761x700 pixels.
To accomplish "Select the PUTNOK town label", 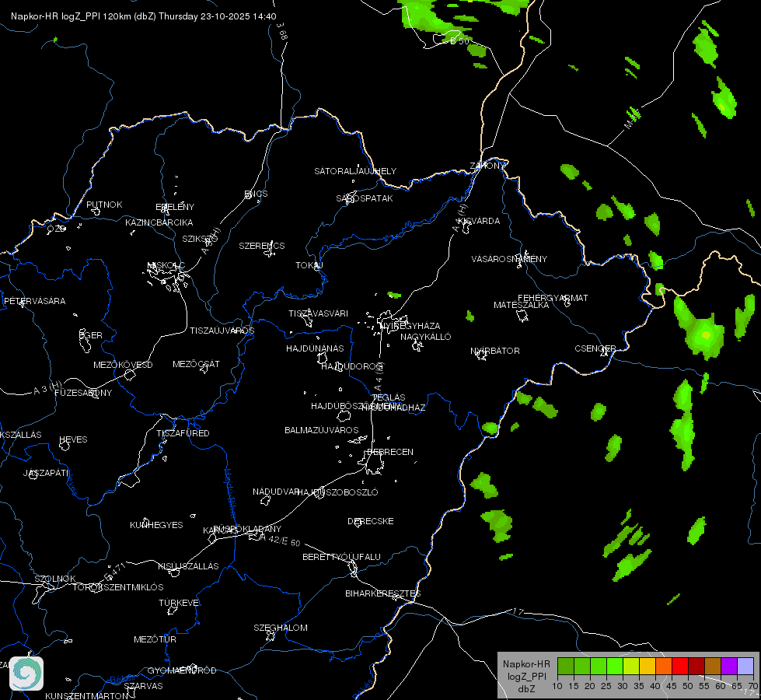I will 104,205.
